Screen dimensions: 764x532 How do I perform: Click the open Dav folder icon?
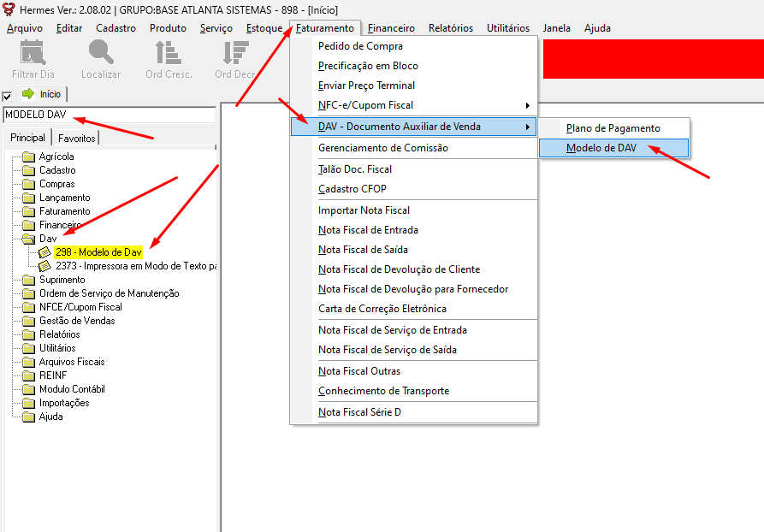point(29,239)
